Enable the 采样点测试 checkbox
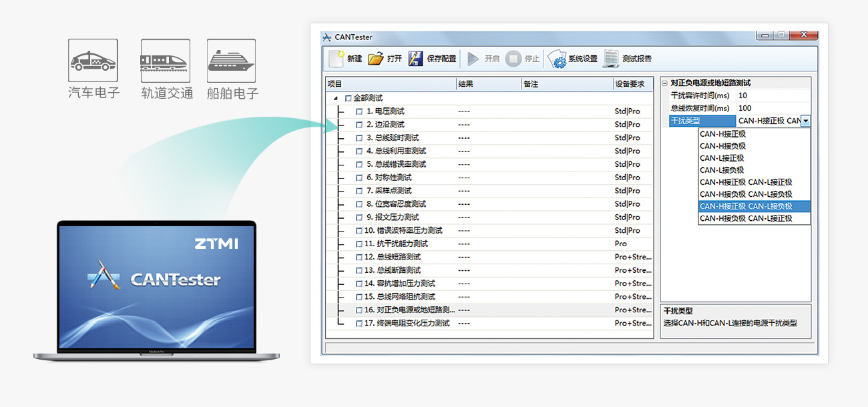Viewport: 868px width, 407px height. tap(359, 191)
